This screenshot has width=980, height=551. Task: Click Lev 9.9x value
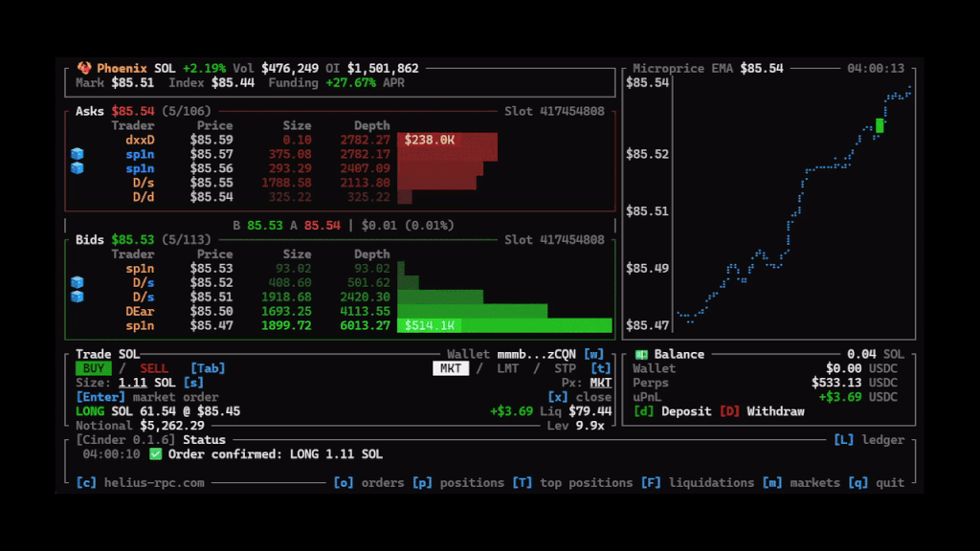[590, 426]
